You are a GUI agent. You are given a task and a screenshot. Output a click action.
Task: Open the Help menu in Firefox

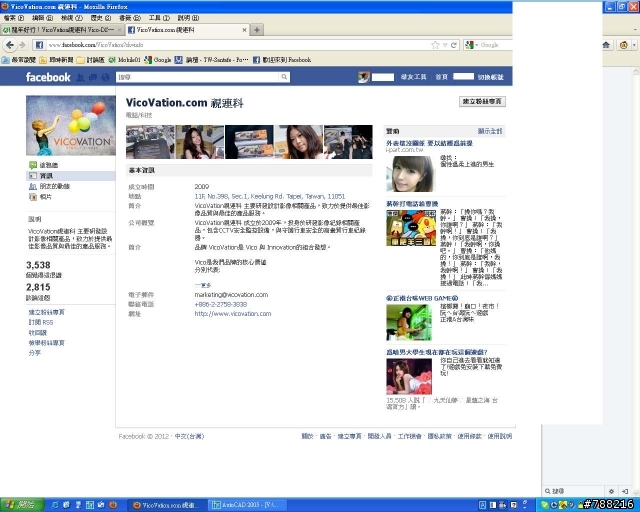click(x=188, y=18)
